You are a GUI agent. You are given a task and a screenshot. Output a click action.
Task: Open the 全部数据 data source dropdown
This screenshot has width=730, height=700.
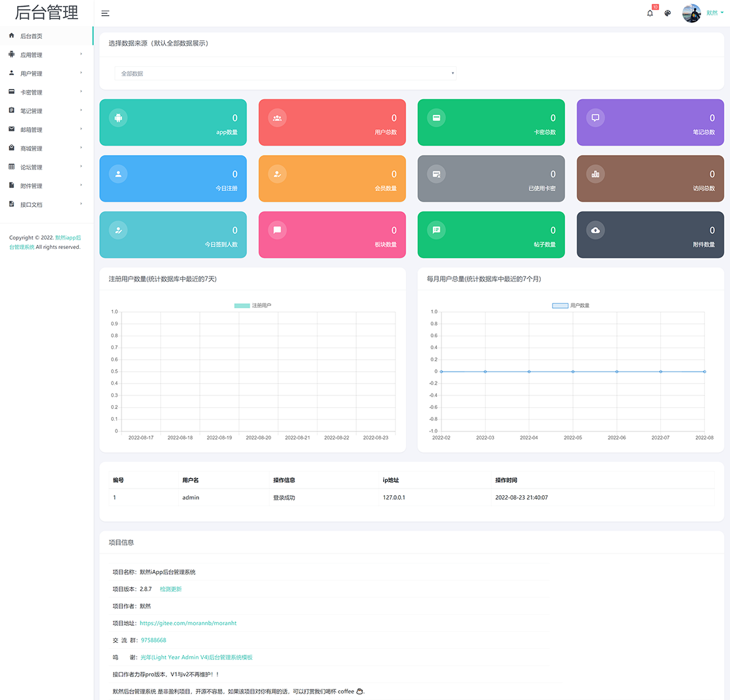285,74
